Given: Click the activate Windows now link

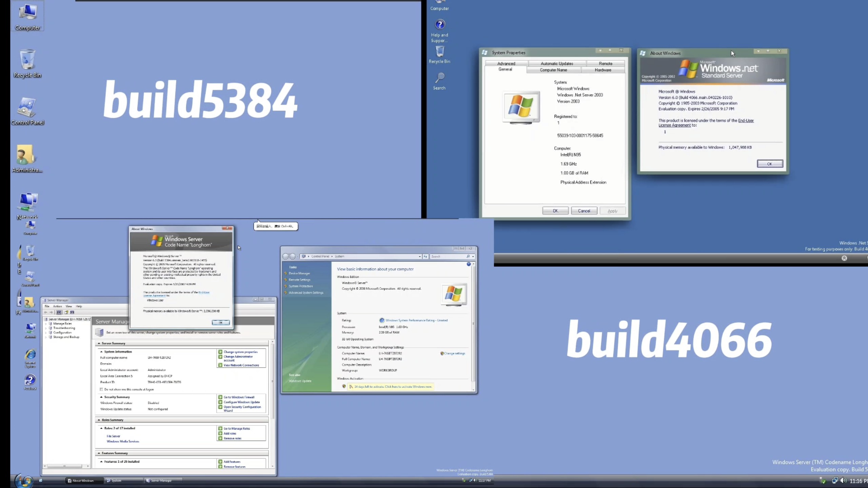Looking at the screenshot, I should coord(393,387).
